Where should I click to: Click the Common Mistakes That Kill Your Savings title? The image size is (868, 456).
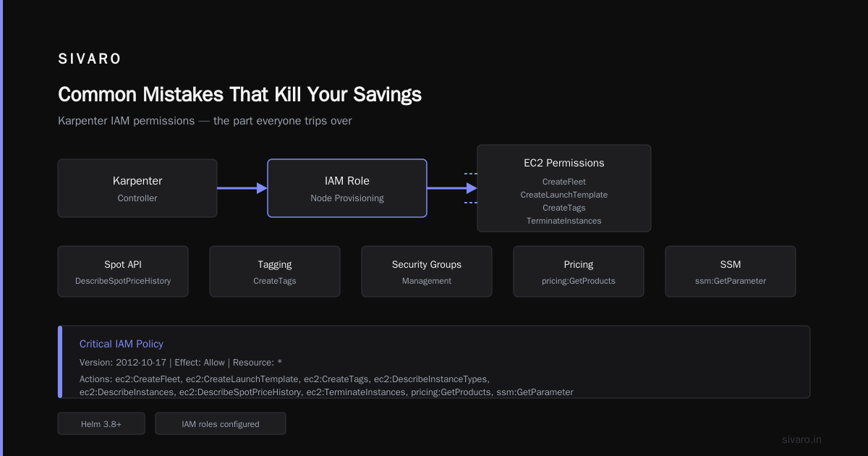tap(239, 95)
